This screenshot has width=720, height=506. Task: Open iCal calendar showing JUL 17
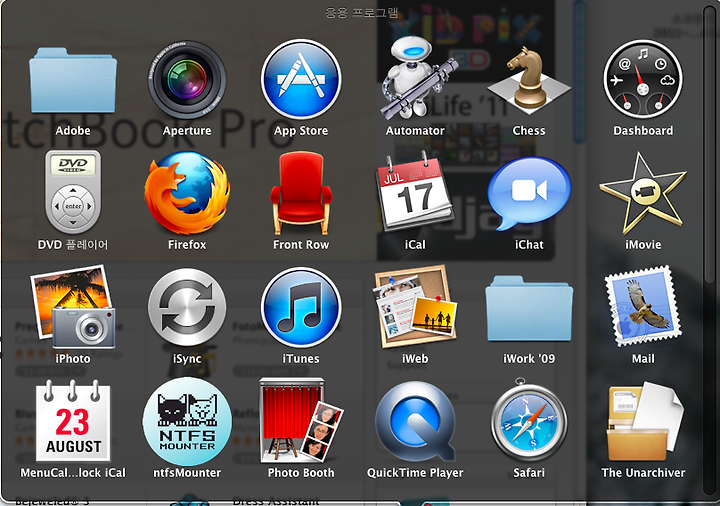click(415, 192)
